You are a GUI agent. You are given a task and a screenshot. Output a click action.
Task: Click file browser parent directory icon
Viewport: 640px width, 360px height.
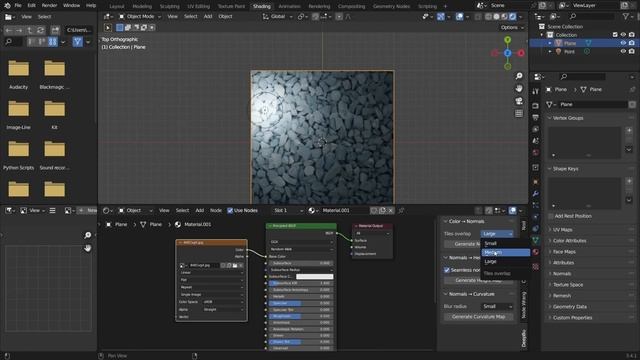pos(29,30)
